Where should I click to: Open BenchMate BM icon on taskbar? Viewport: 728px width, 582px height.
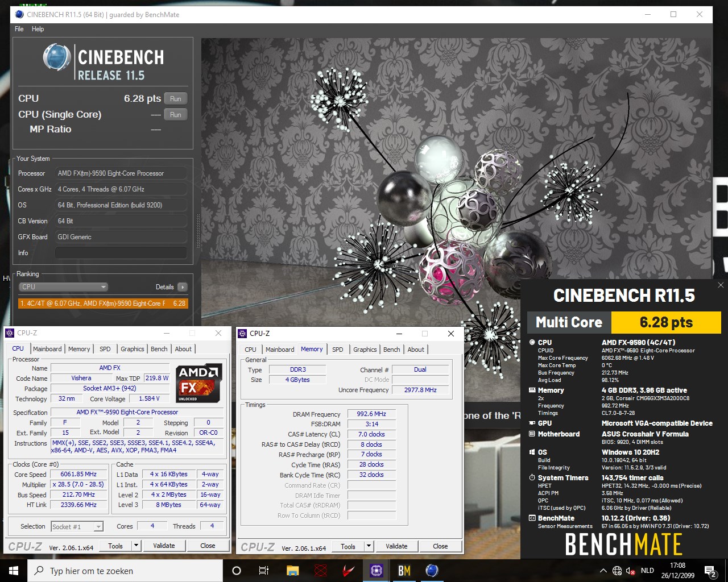(x=404, y=571)
